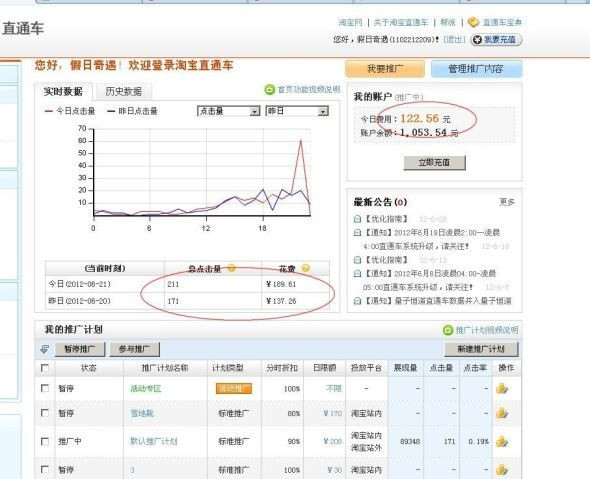Open the 首页功能视频说明 green video icon
The width and height of the screenshot is (590, 479).
[270, 90]
